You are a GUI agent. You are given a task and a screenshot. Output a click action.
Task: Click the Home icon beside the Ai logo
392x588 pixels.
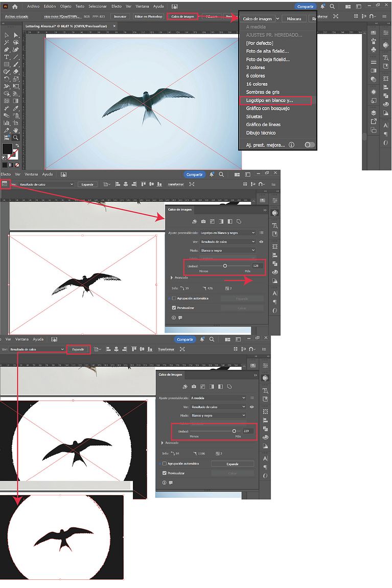pyautogui.click(x=14, y=7)
